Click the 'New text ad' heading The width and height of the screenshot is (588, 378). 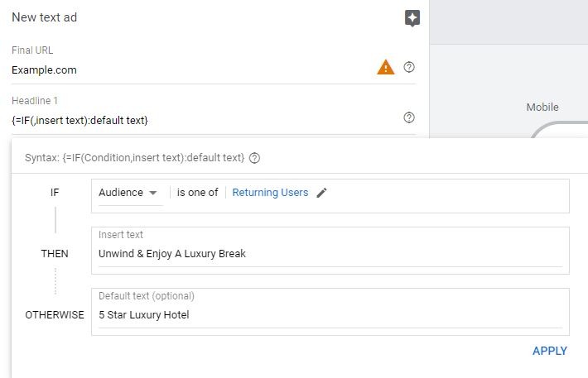point(44,17)
